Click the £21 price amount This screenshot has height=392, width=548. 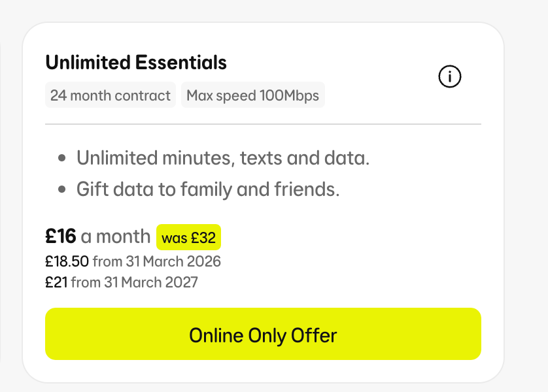56,282
